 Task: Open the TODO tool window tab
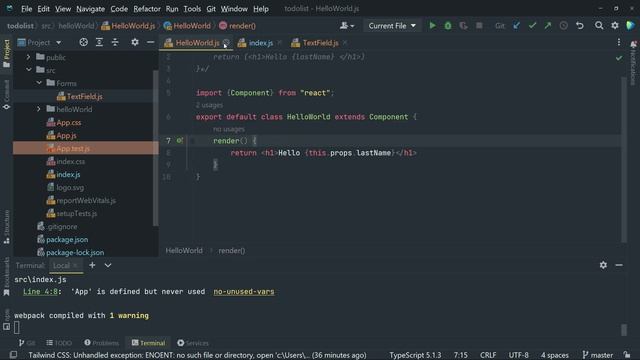click(x=59, y=343)
